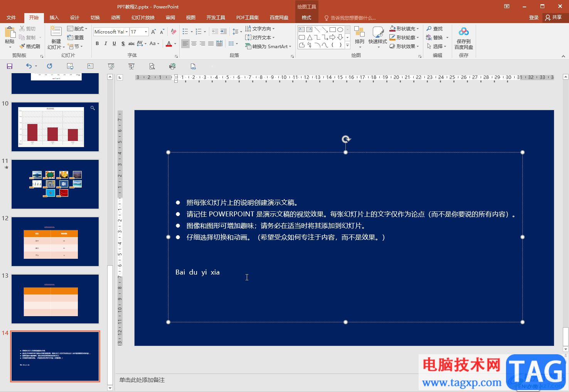Viewport: 569px width, 392px height.
Task: Click the Share (共享) button
Action: point(554,17)
